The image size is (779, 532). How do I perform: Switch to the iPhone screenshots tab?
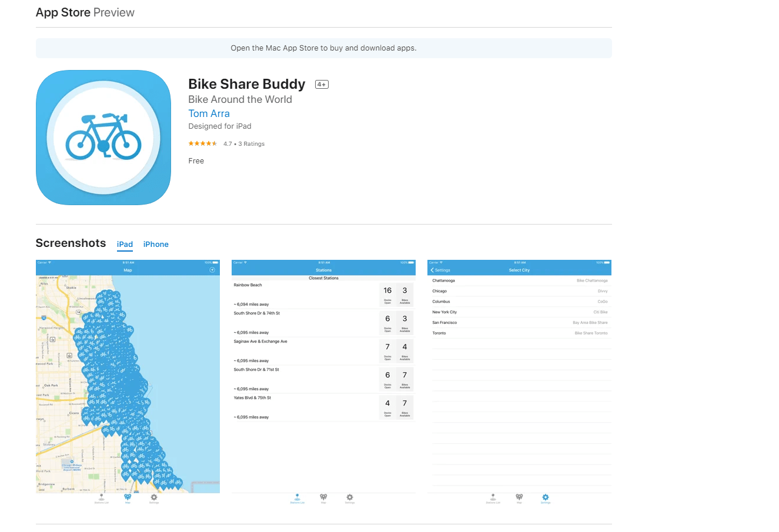tap(156, 244)
